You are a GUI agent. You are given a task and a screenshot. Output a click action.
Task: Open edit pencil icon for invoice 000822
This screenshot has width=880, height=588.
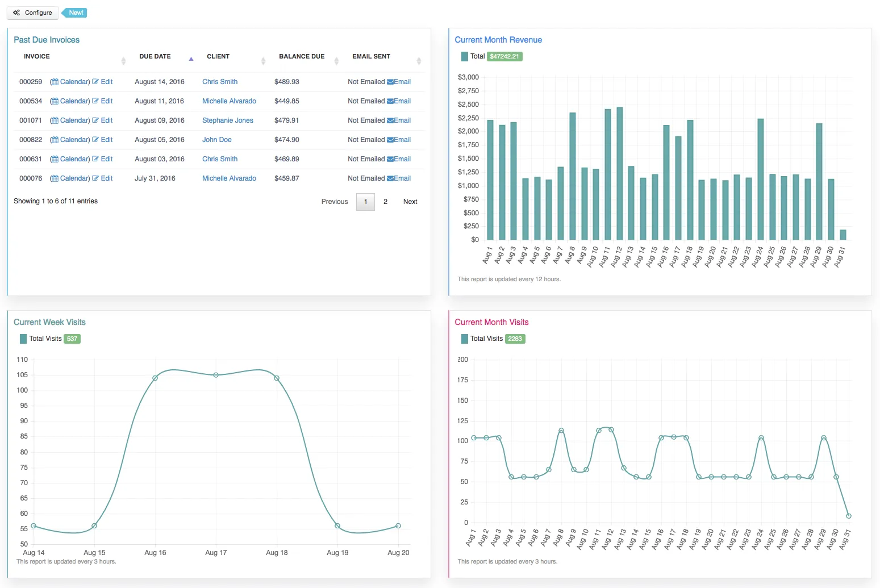pos(95,140)
